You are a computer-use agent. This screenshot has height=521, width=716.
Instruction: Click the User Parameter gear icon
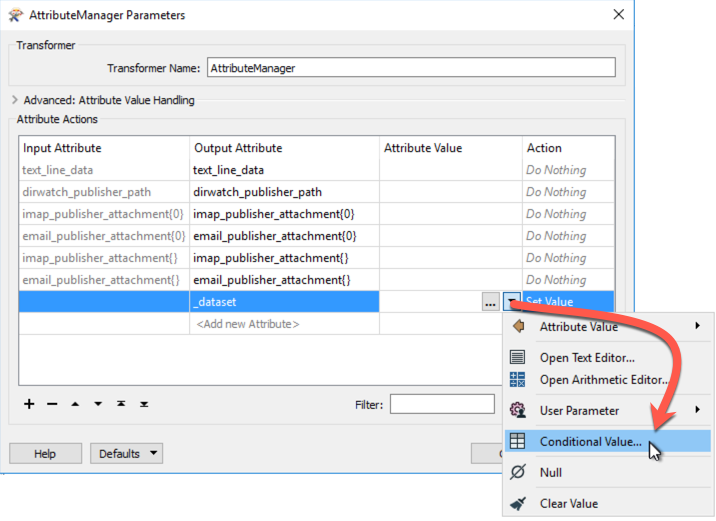(x=518, y=410)
